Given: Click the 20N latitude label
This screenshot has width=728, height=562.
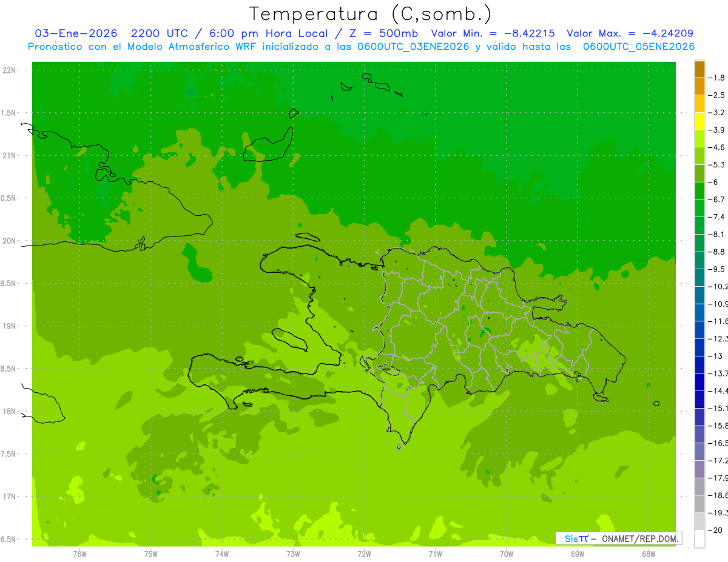Looking at the screenshot, I should 10,241.
